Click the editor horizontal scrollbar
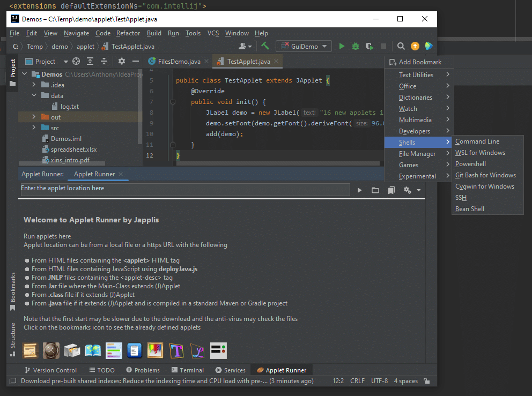 (278, 163)
